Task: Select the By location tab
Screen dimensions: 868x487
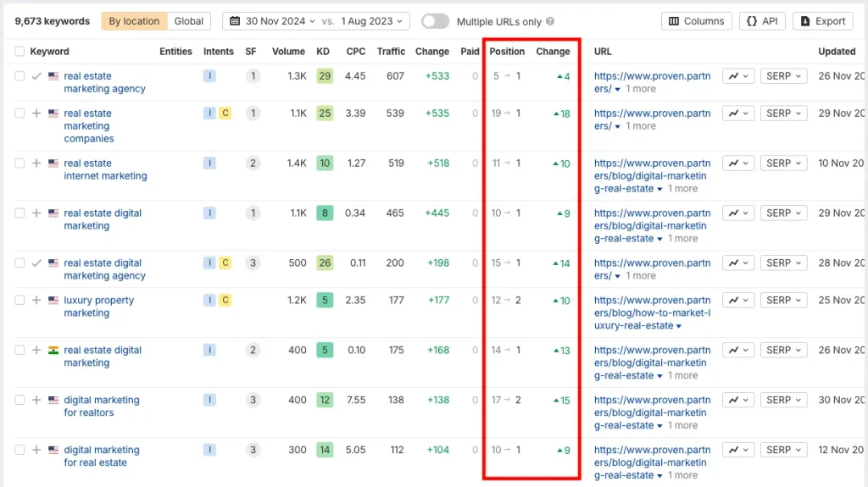Action: point(134,21)
